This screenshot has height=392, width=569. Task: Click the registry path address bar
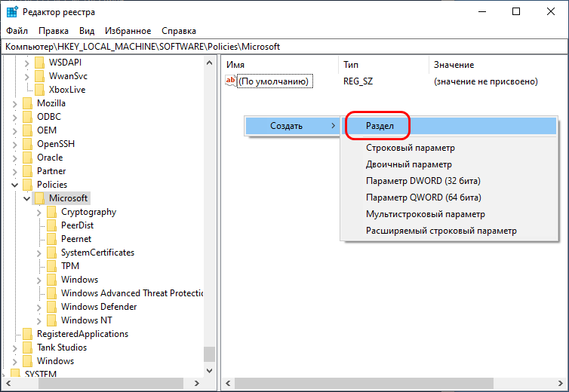point(284,47)
